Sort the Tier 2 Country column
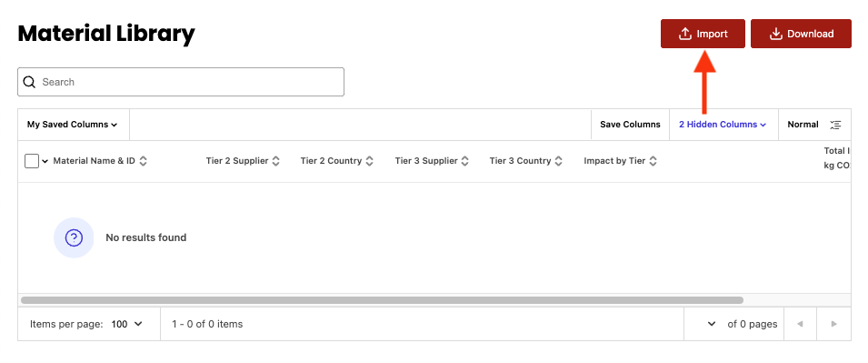868x363 pixels. [x=369, y=161]
